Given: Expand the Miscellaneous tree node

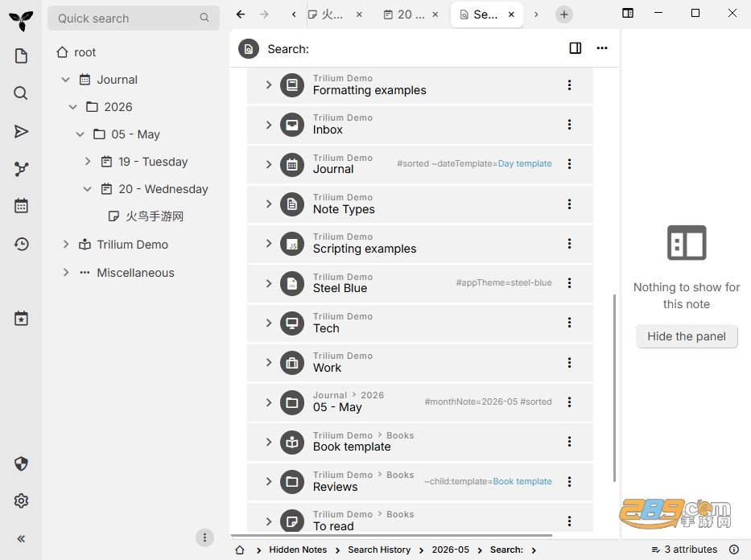Looking at the screenshot, I should [x=66, y=272].
